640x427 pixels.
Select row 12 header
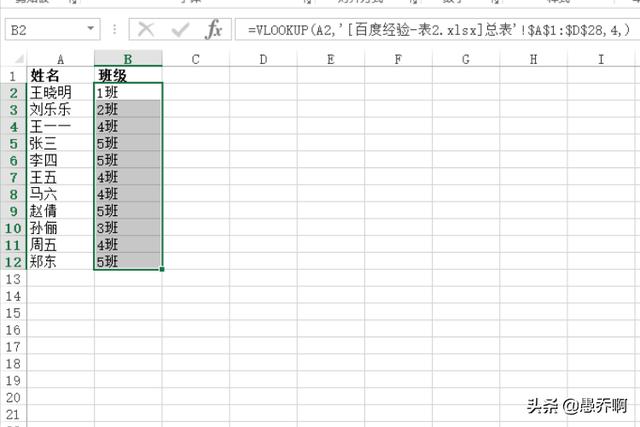click(12, 262)
